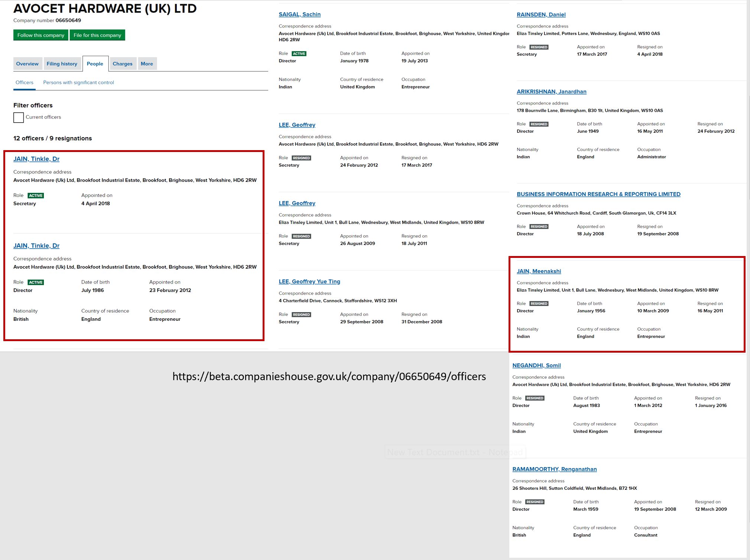Viewport: 750px width, 560px height.
Task: Open the JAIN, Meenakshi officer link
Action: click(539, 271)
